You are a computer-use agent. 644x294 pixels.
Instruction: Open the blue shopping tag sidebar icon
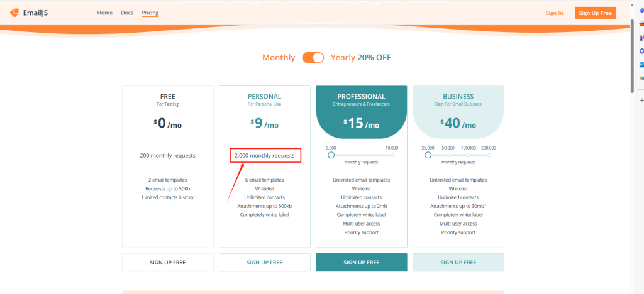tap(641, 11)
